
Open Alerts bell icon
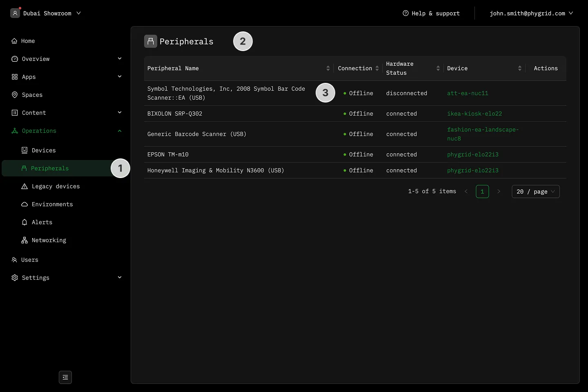[24, 222]
